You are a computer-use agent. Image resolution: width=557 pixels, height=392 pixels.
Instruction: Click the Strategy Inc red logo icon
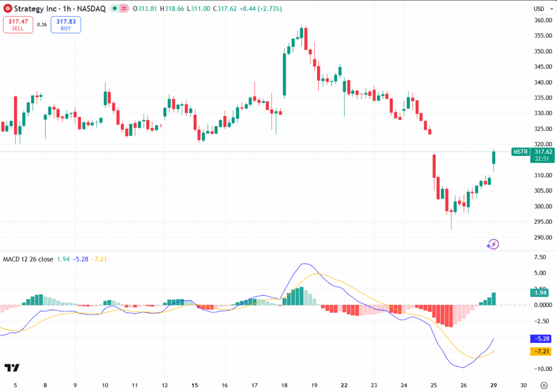coord(8,9)
